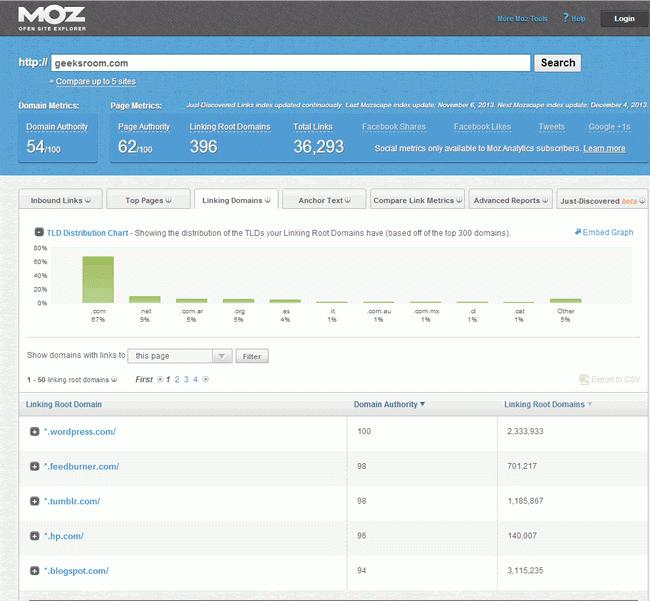Open the *.feedburner.com/ domain link
Image resolution: width=650 pixels, height=601 pixels.
click(82, 466)
